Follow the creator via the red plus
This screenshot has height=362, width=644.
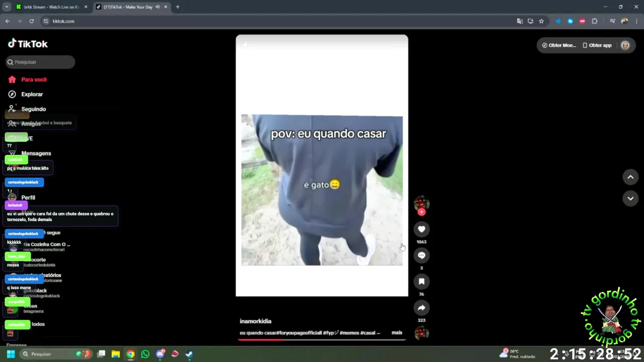pos(422,212)
